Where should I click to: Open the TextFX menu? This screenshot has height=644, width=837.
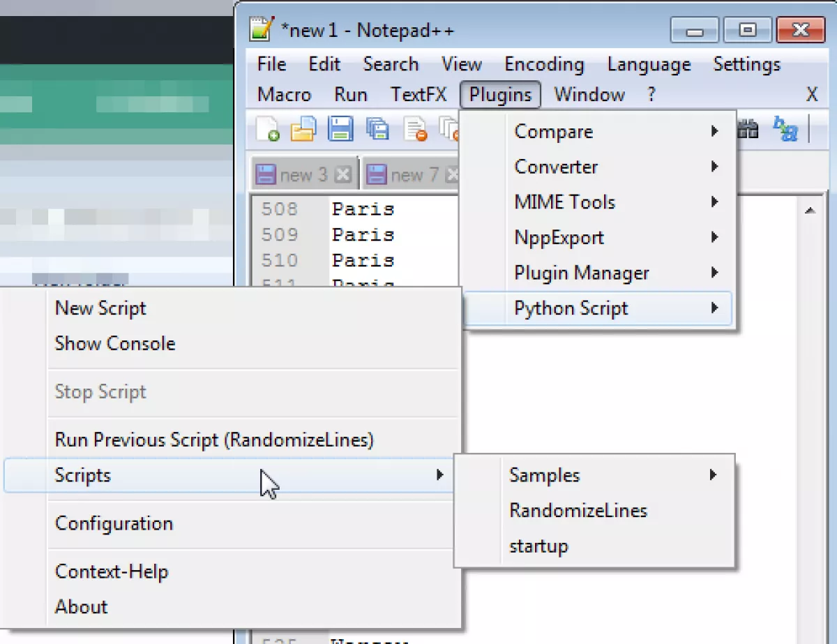tap(418, 95)
